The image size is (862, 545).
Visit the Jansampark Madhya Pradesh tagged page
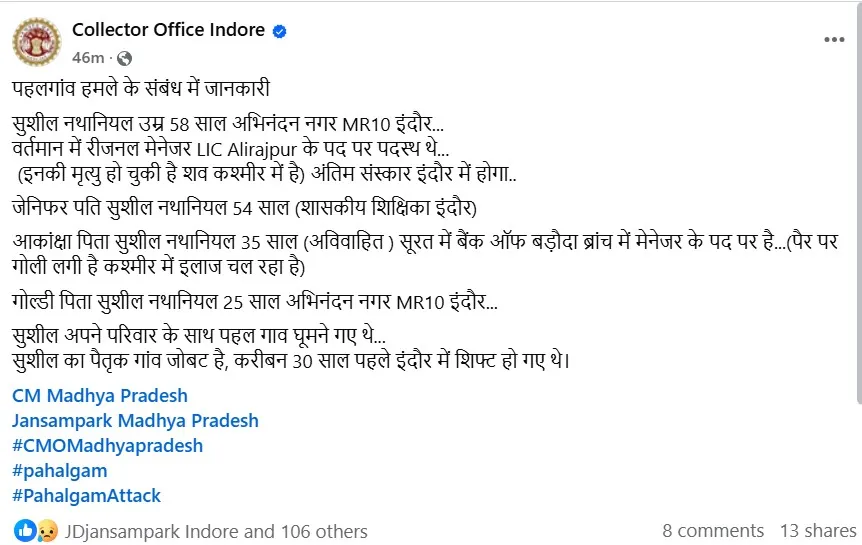coord(136,421)
